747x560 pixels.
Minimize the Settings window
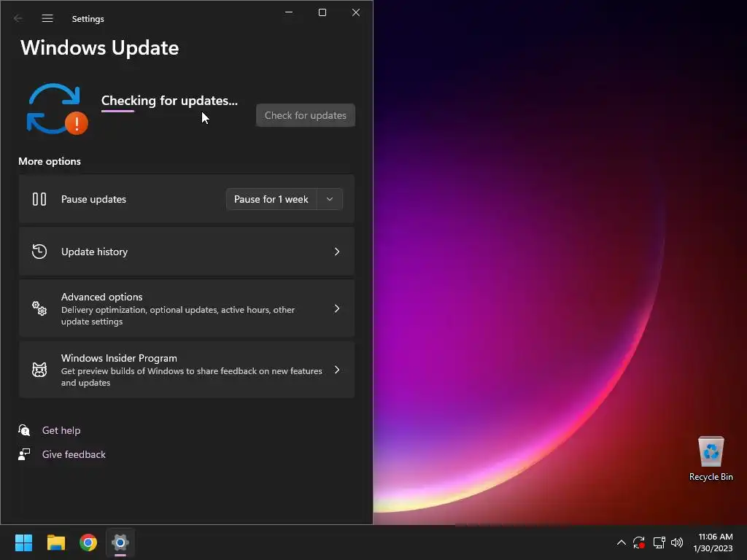(x=289, y=12)
